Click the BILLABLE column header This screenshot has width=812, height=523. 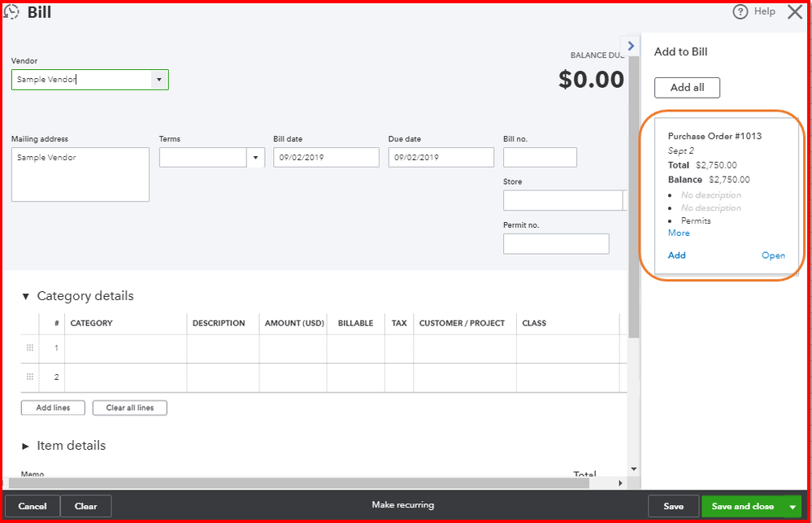[355, 324]
